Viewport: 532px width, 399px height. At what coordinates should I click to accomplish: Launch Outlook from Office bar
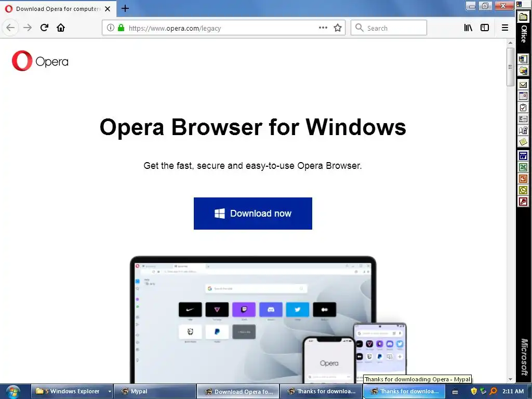(x=523, y=190)
